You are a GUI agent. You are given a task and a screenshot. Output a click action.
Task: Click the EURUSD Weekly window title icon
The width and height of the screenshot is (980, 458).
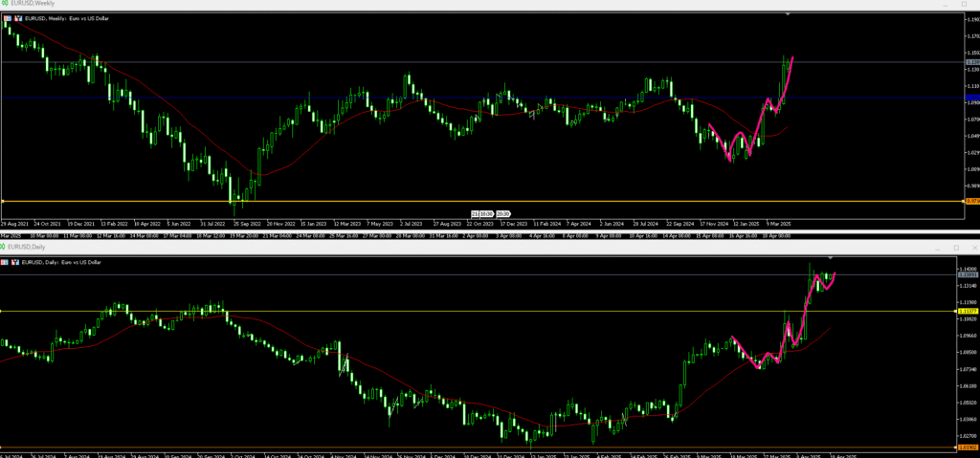tap(4, 4)
